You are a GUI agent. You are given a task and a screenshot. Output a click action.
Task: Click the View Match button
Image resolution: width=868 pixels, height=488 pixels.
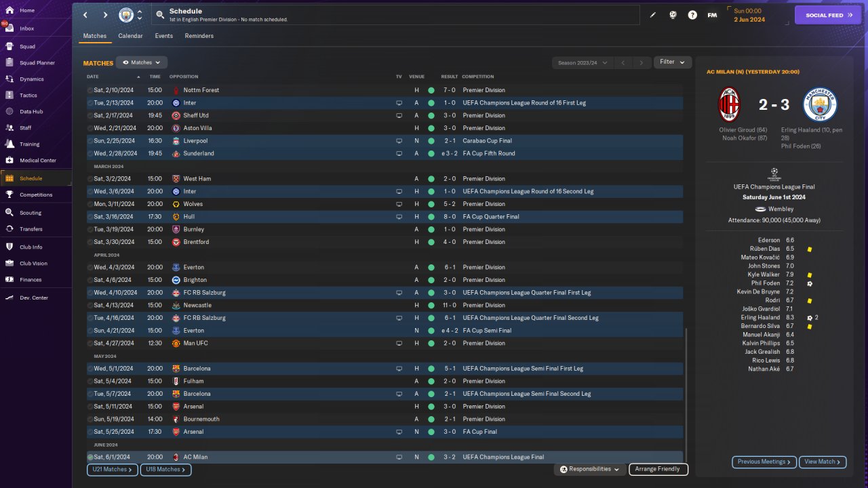coord(823,462)
